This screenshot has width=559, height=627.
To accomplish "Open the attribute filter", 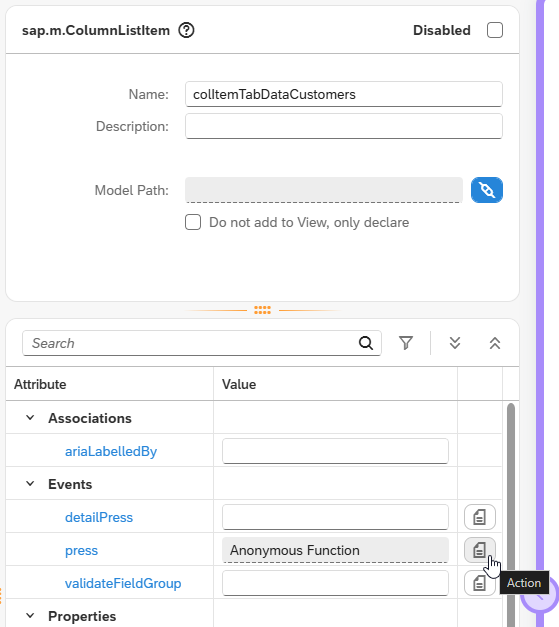I will coord(406,343).
